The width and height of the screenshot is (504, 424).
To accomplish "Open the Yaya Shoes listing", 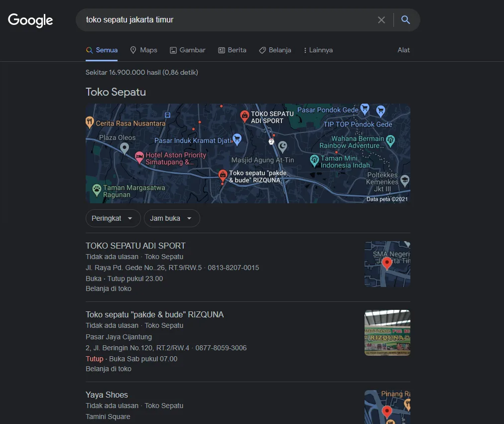I will [107, 395].
